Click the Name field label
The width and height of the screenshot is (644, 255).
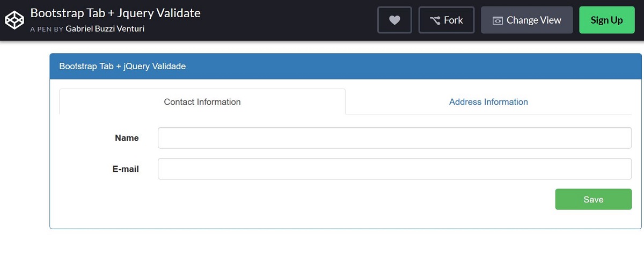(127, 138)
